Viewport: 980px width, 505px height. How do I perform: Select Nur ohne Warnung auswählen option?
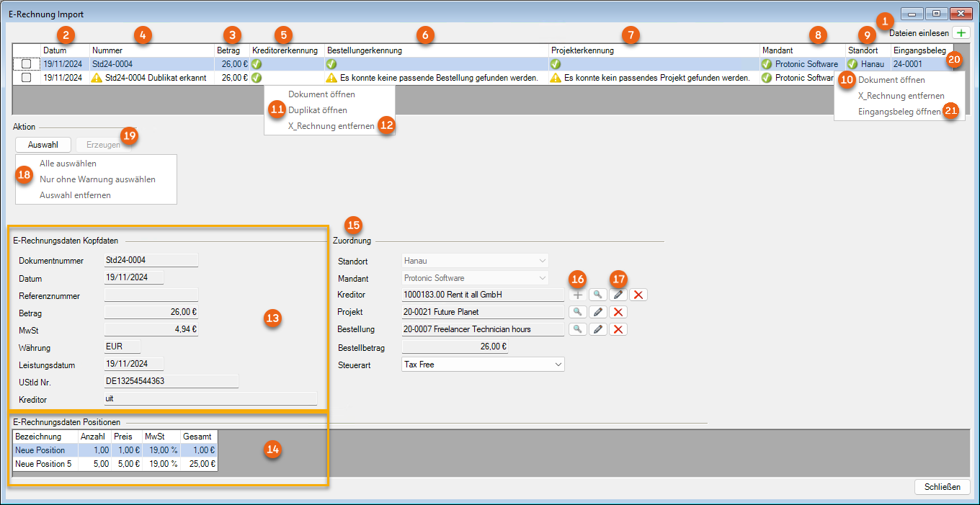(97, 179)
